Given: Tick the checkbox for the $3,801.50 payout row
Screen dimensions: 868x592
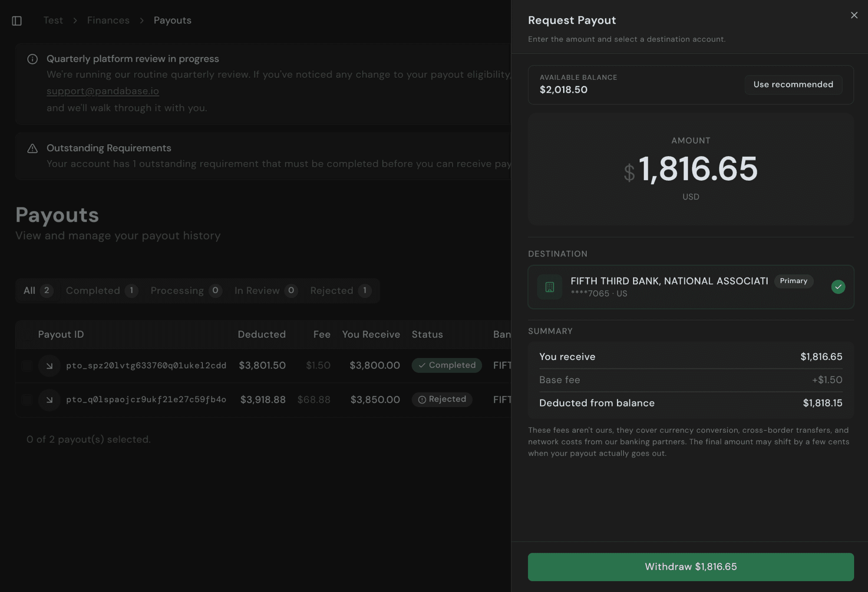Looking at the screenshot, I should [x=27, y=365].
